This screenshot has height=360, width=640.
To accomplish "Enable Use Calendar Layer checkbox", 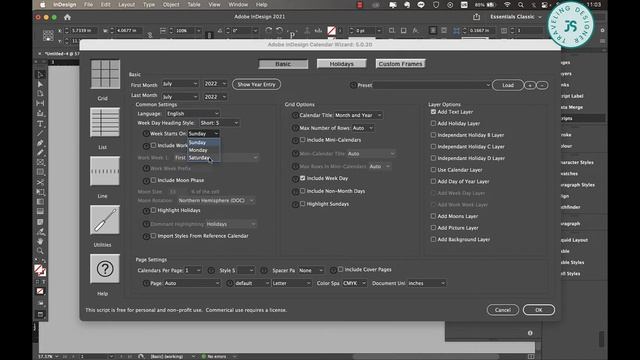I will pos(433,169).
